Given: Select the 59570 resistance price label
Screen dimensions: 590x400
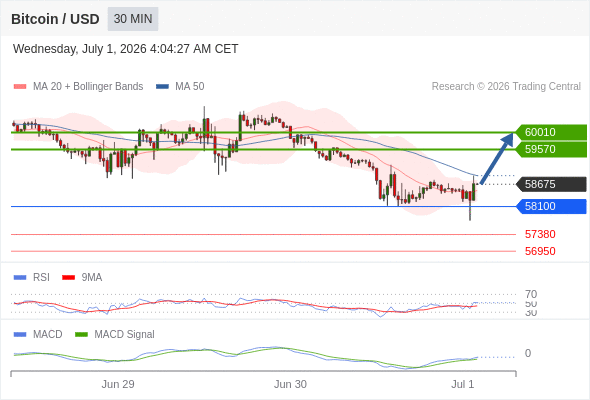Looking at the screenshot, I should click(x=552, y=149).
